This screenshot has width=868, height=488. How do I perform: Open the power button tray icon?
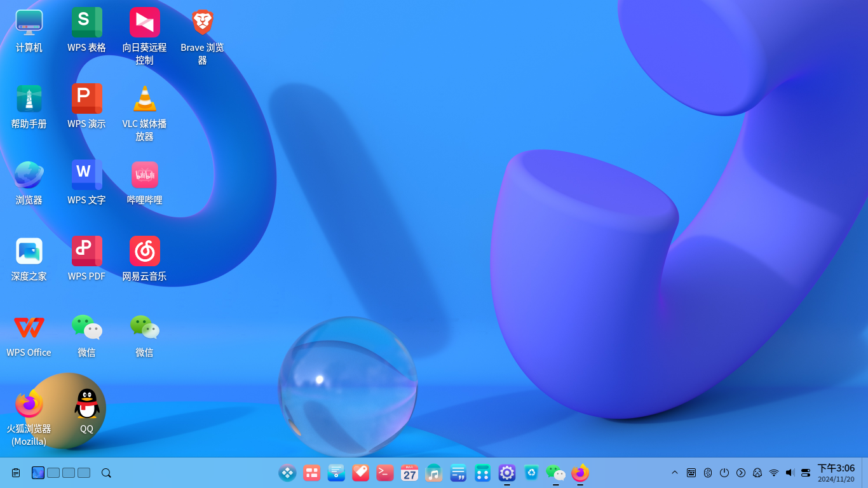(724, 473)
